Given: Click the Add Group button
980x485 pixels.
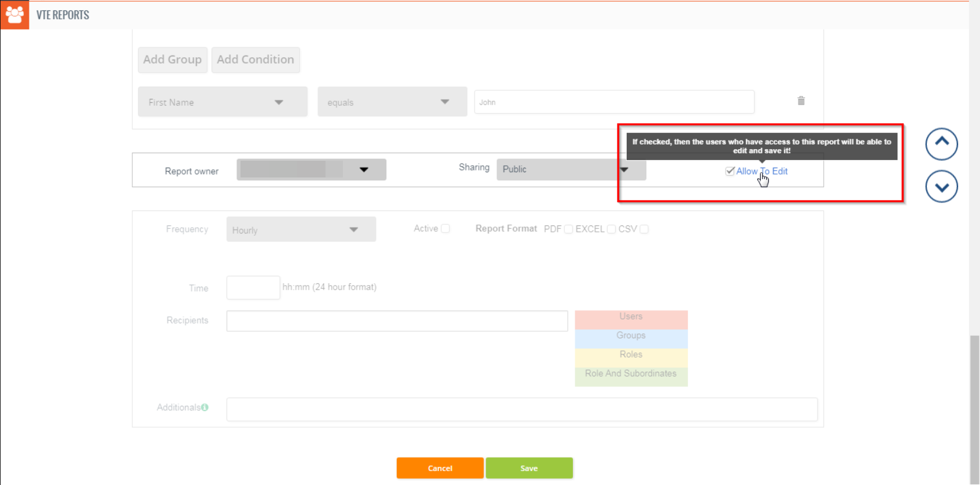Looking at the screenshot, I should (x=172, y=60).
